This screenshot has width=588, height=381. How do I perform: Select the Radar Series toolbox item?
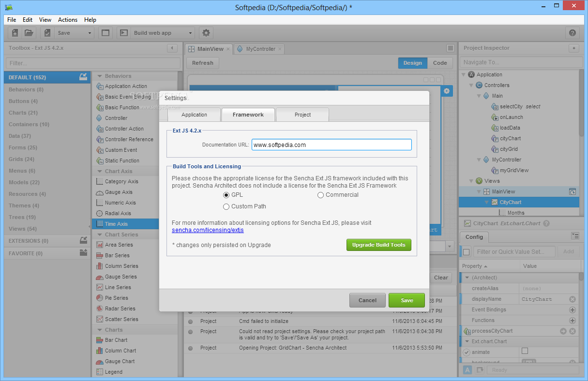pyautogui.click(x=120, y=308)
